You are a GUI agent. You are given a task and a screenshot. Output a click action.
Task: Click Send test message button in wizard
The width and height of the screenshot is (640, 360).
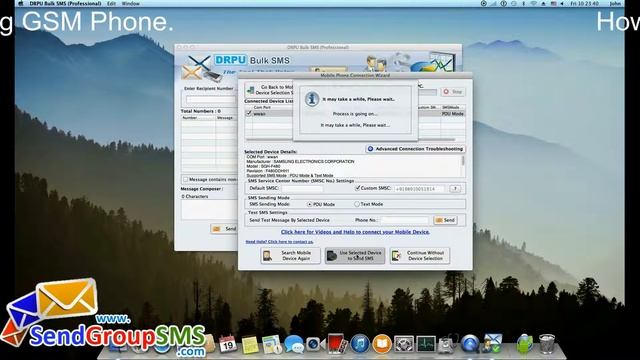[x=445, y=220]
